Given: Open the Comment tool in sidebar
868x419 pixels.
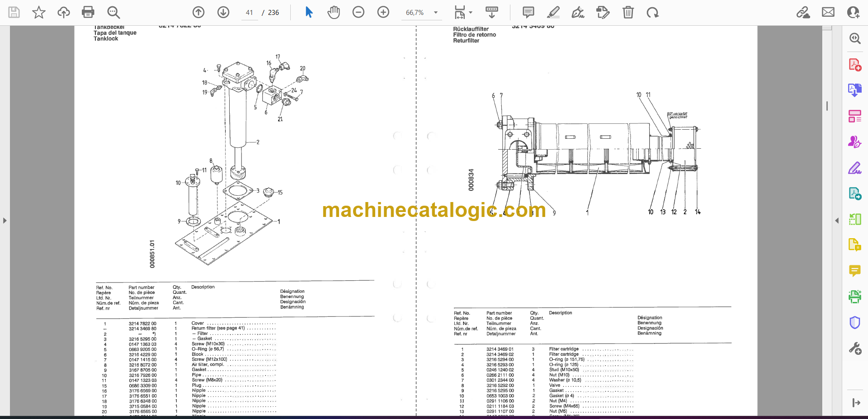Looking at the screenshot, I should coord(855,271).
